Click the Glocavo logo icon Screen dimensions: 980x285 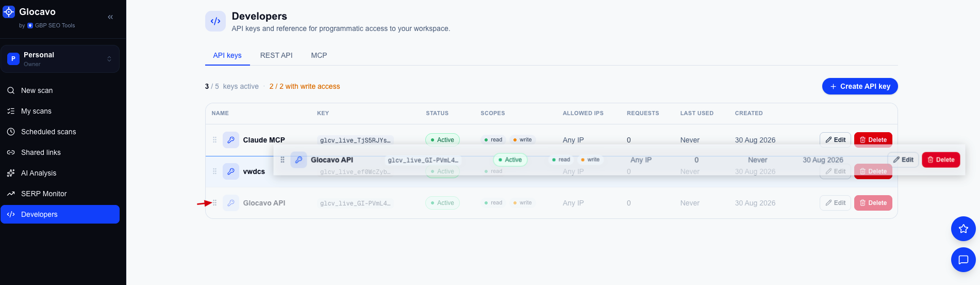(x=9, y=11)
